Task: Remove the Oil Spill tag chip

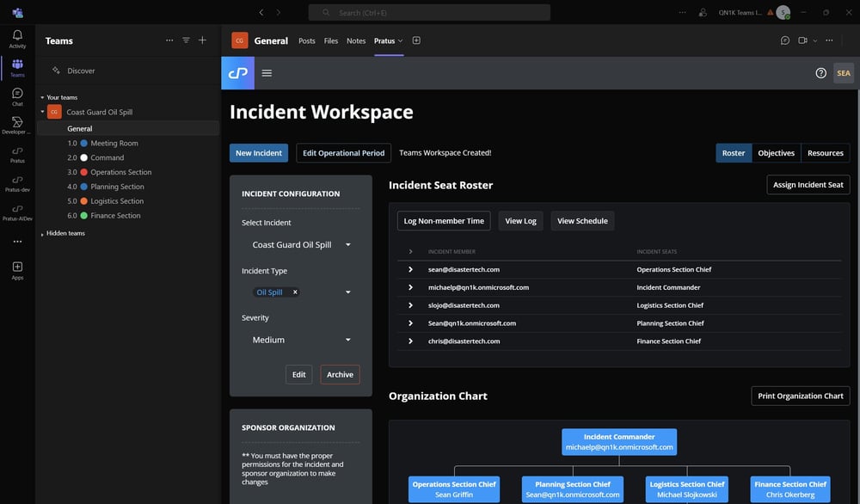Action: point(295,292)
